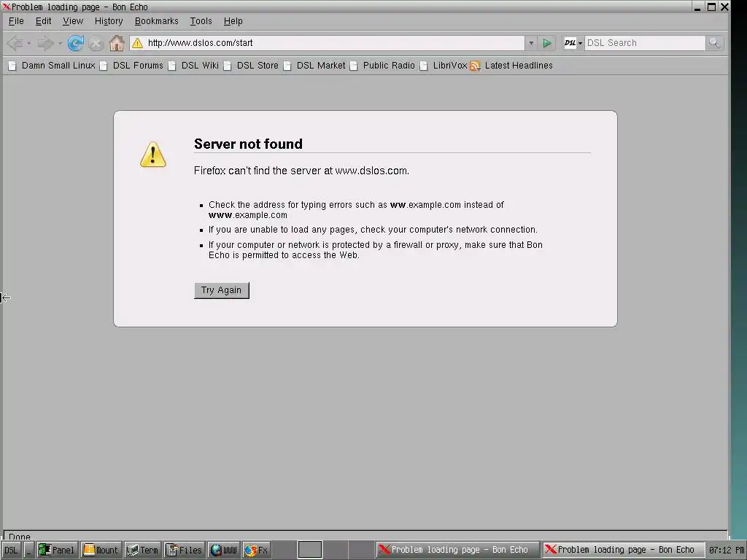747x560 pixels.
Task: Click the Stop loading icon
Action: 96,43
